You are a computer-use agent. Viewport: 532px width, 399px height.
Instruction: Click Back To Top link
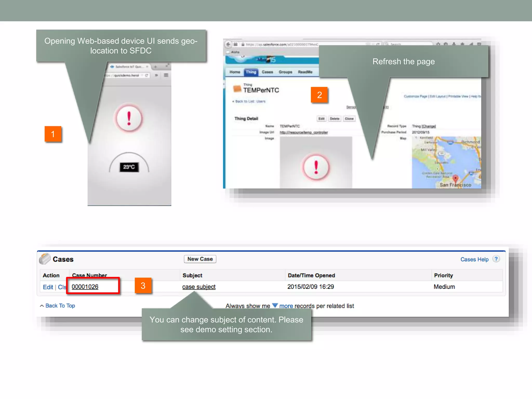coord(60,306)
